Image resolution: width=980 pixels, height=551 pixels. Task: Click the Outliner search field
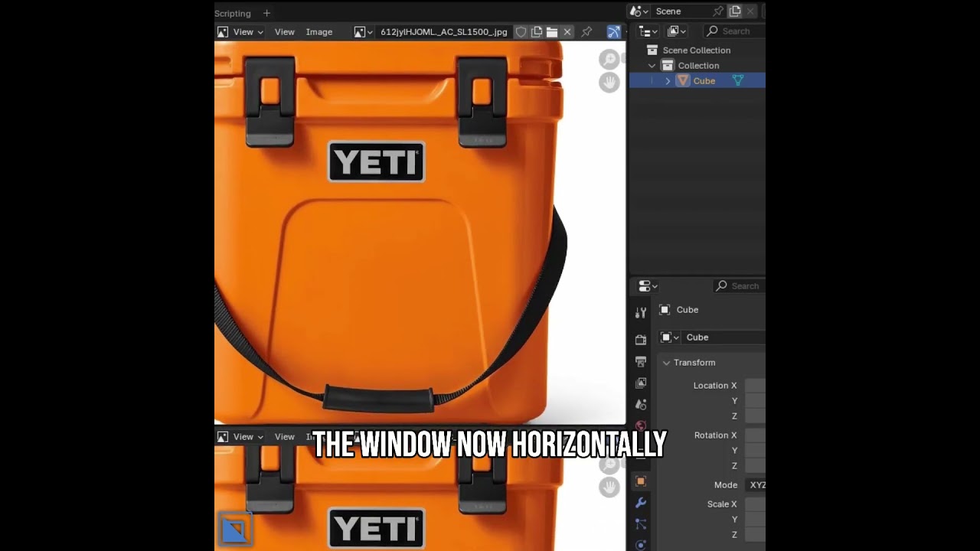click(735, 31)
